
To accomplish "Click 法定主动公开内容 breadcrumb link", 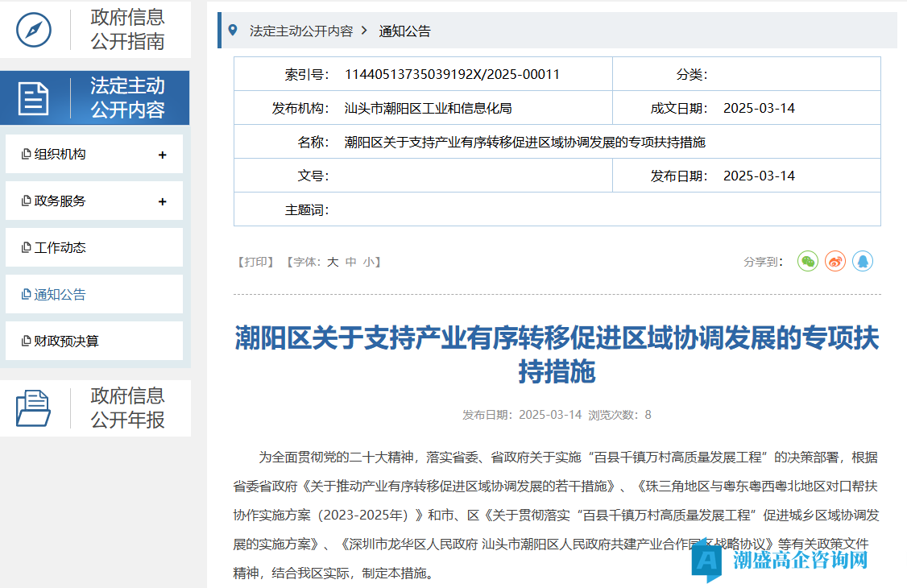I will tap(301, 31).
